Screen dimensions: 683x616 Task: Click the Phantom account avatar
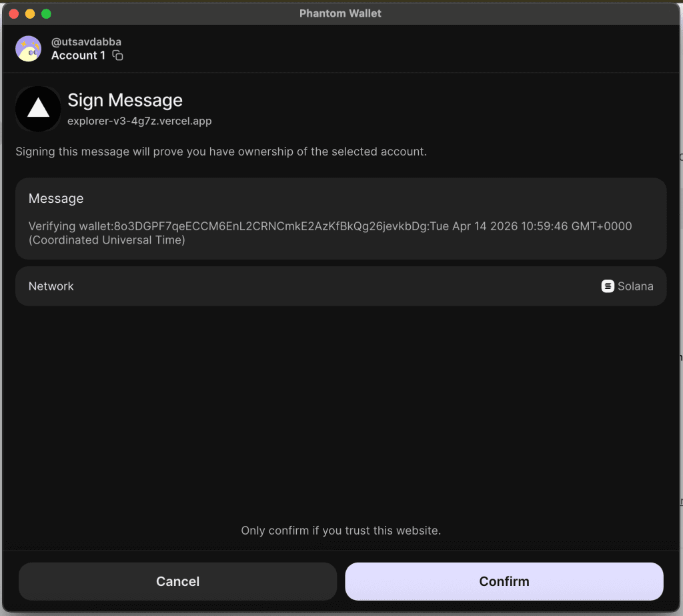click(29, 49)
